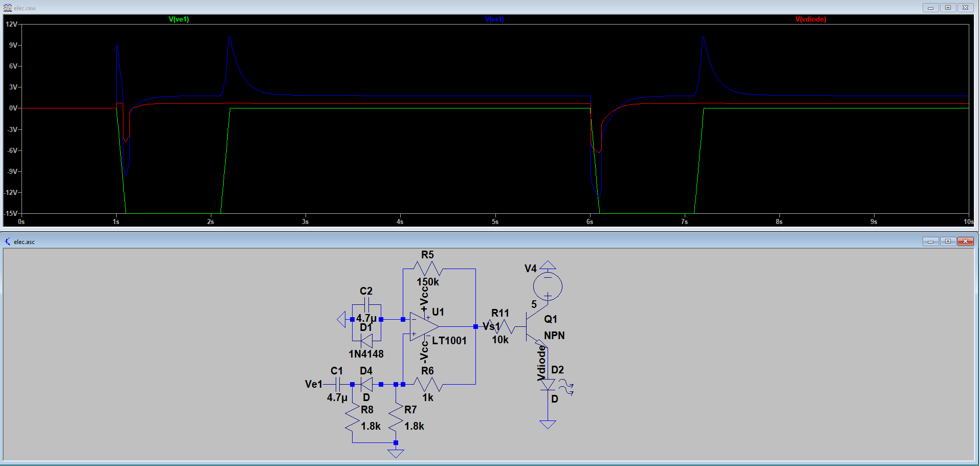Click the R11 resistor symbol
This screenshot has width=980, height=466.
coord(504,326)
